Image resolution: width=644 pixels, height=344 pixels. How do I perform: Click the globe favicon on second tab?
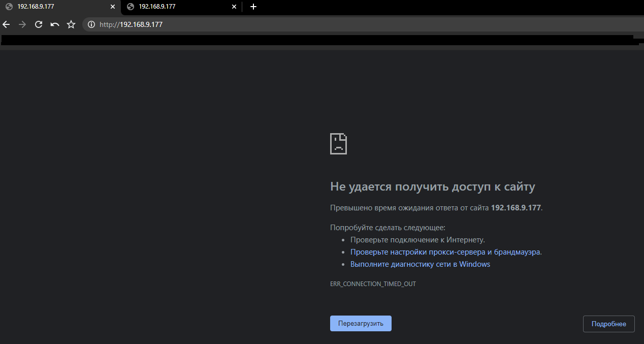click(x=131, y=7)
